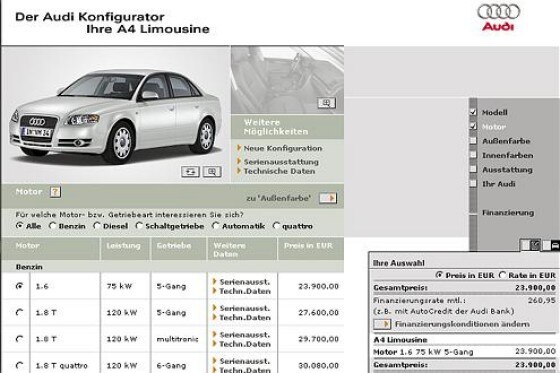Open the Motor help question-mark icon
This screenshot has width=560, height=373.
(x=55, y=192)
